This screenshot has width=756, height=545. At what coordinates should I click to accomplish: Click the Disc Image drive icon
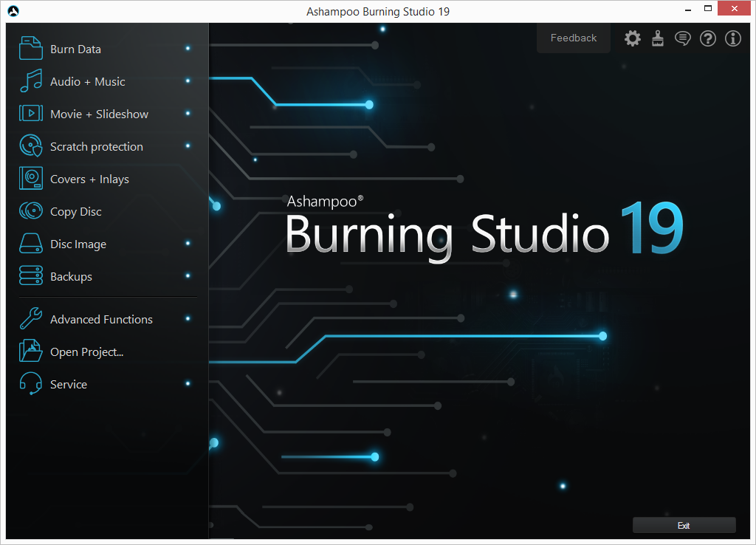[31, 243]
